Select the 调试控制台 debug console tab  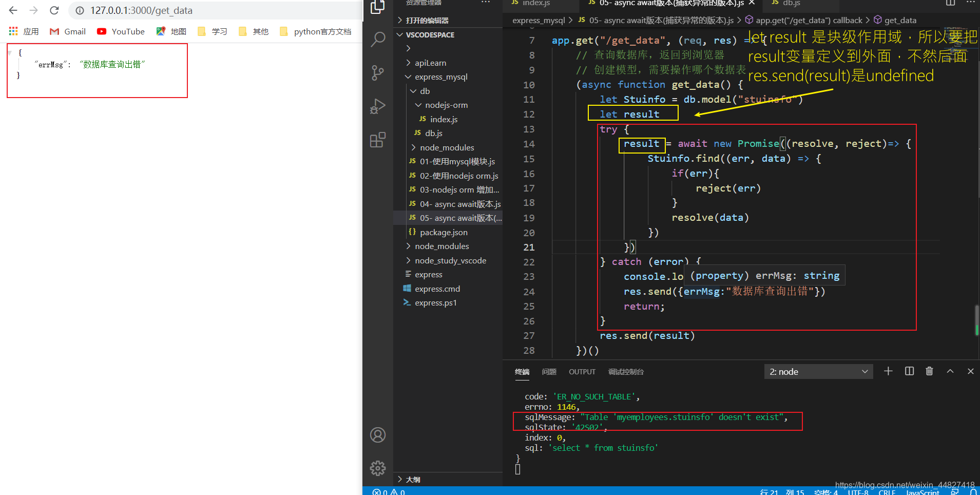pyautogui.click(x=626, y=372)
